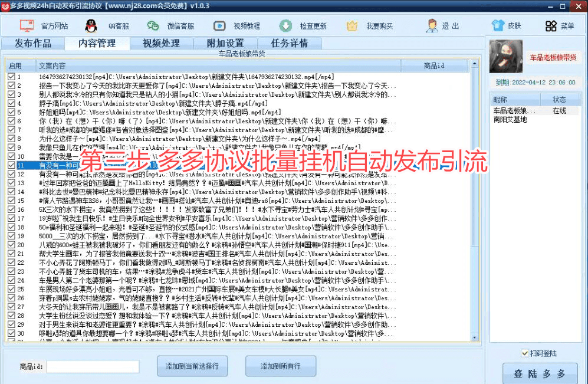
Task: Disable row 25 with its checkbox
Action: (11, 289)
